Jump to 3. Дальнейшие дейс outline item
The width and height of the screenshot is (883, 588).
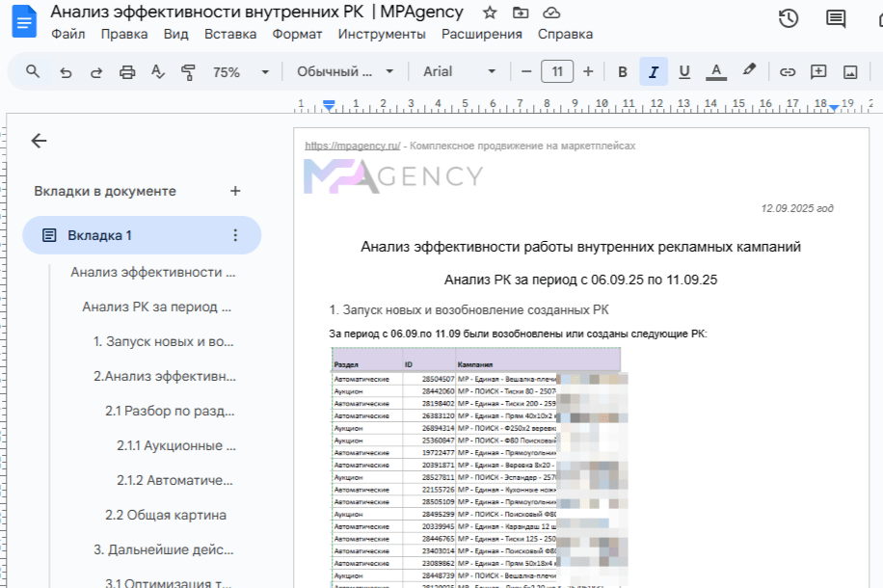pyautogui.click(x=163, y=549)
